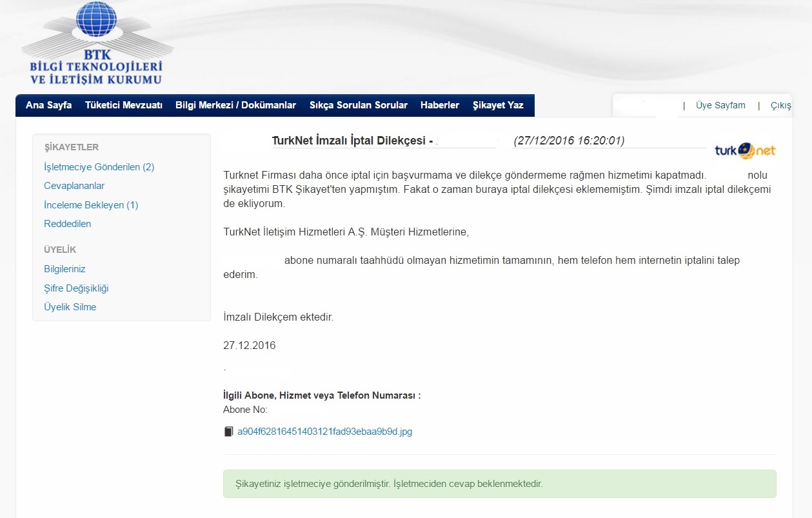
Task: Open the Haberler menu item
Action: point(440,105)
